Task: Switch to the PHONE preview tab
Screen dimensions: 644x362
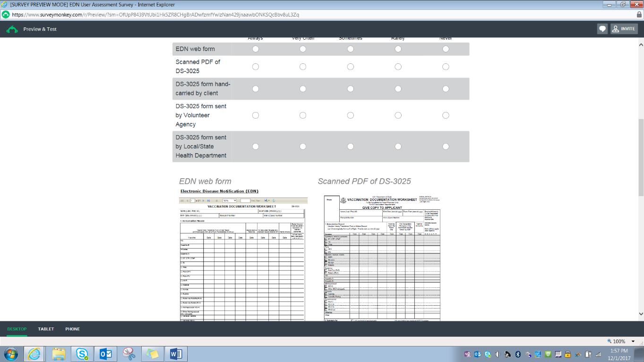Action: 73,329
